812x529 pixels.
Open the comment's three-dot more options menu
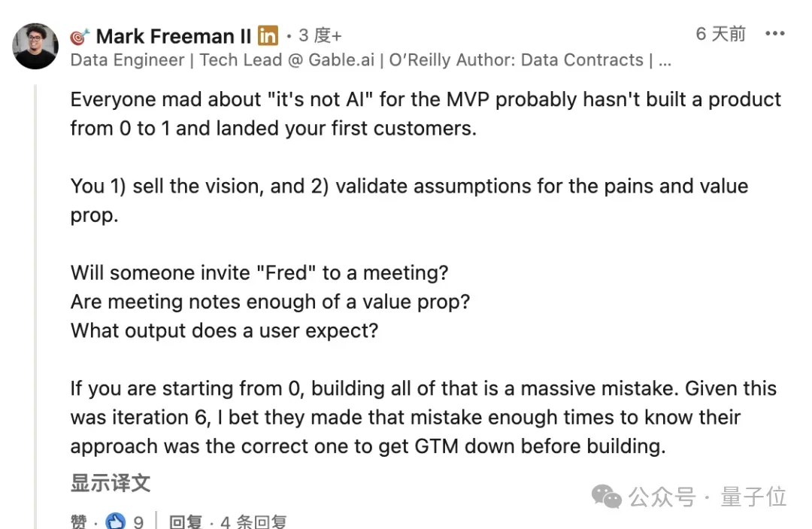tap(774, 34)
